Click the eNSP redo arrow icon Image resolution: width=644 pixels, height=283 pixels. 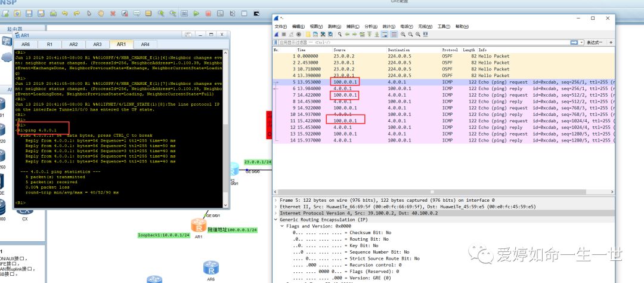click(77, 13)
